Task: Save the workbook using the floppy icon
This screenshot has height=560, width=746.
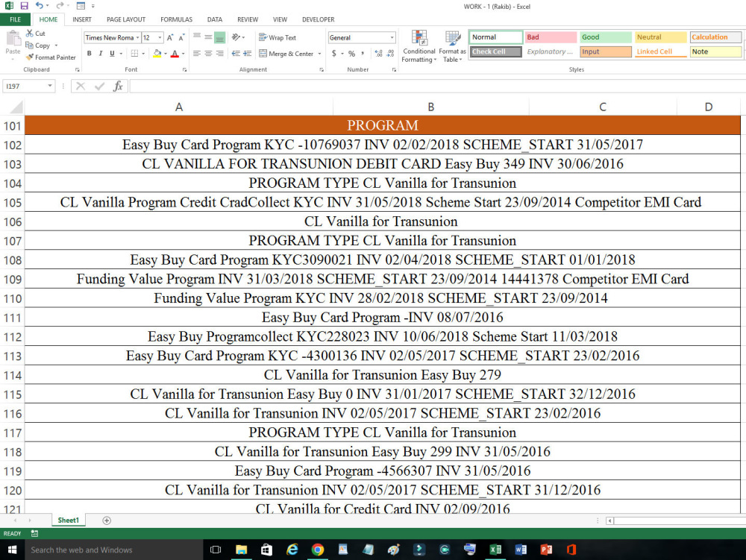Action: coord(25,6)
